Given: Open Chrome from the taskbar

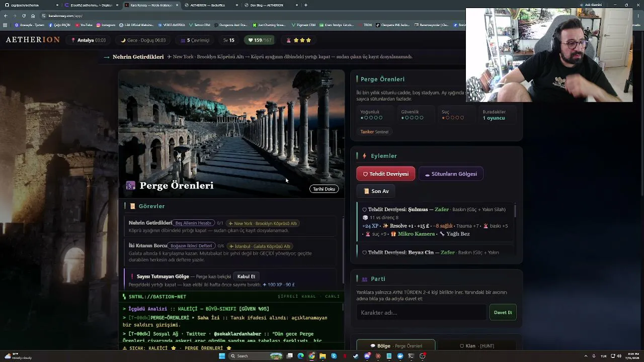Looking at the screenshot, I should click(311, 356).
